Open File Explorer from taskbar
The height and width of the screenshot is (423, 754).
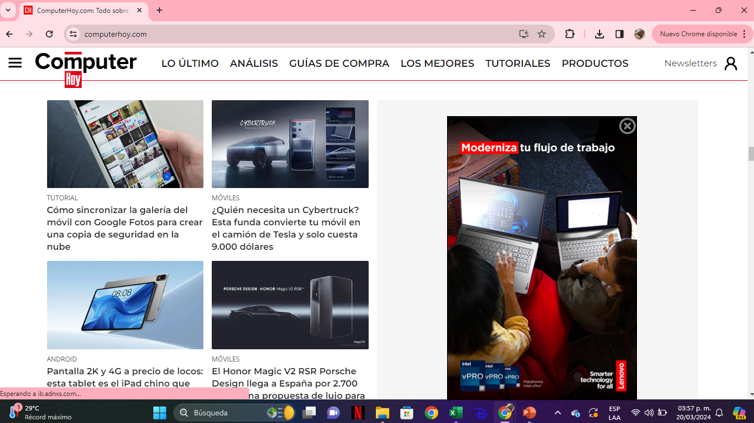coord(382,412)
